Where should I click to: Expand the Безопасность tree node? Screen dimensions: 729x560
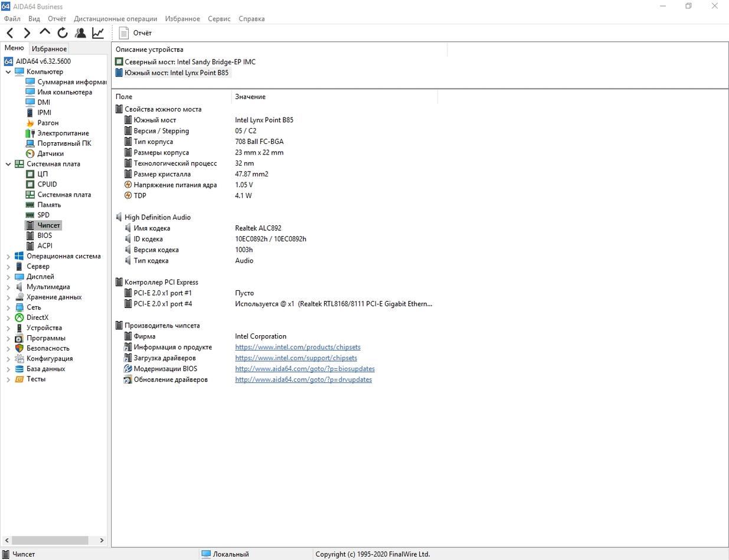click(x=8, y=348)
